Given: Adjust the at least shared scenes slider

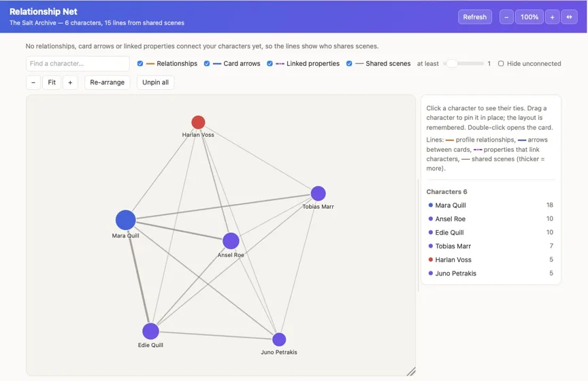Looking at the screenshot, I should [463, 63].
